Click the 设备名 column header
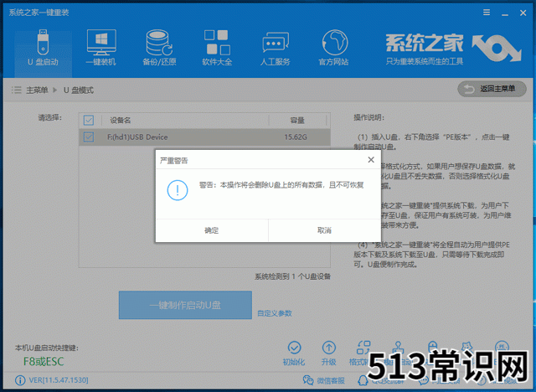 (x=120, y=121)
